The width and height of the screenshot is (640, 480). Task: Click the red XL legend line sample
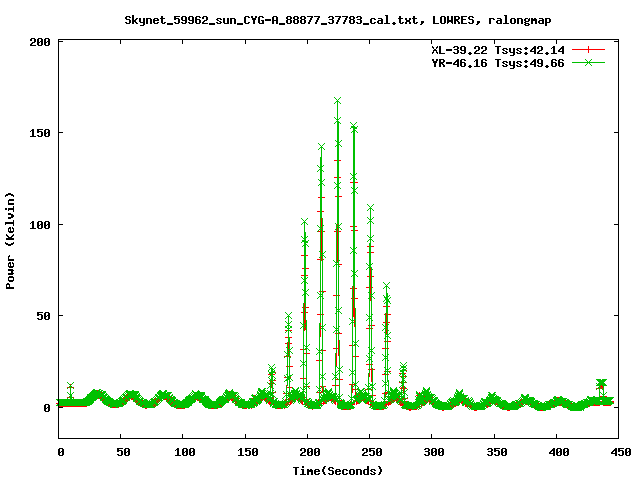[588, 50]
